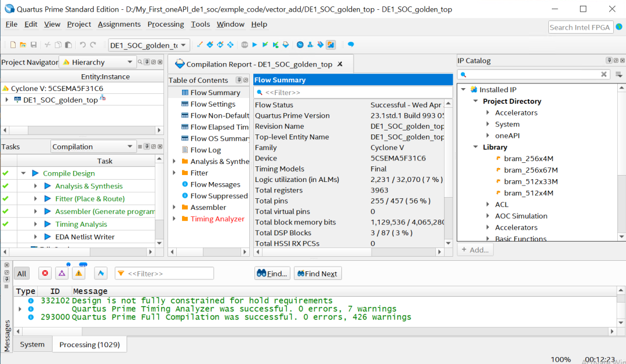Image resolution: width=626 pixels, height=364 pixels.
Task: Click the Start Analysis & Elaboration toolbar icon
Action: (265, 45)
